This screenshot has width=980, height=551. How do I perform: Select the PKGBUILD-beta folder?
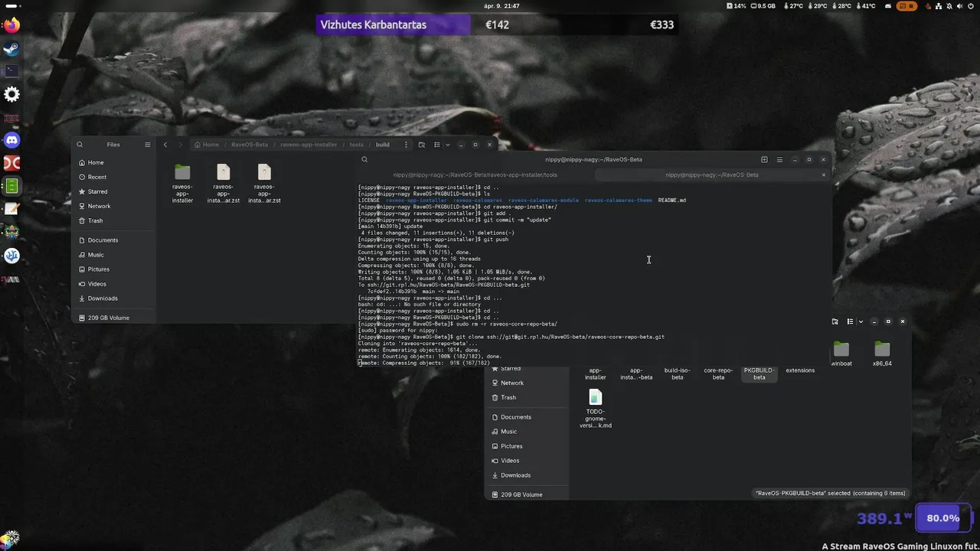point(759,373)
